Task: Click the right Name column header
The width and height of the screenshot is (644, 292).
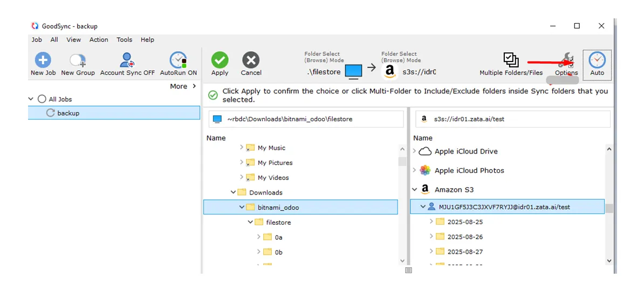Action: (423, 138)
